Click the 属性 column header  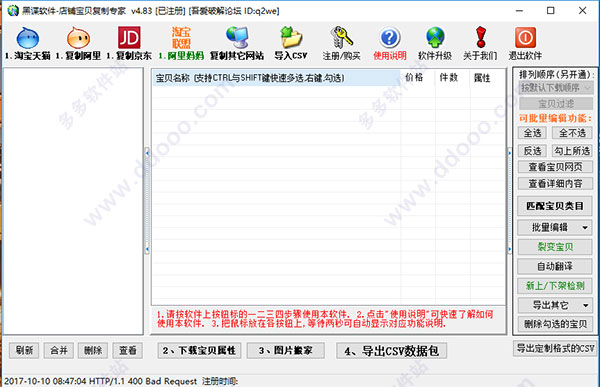tap(487, 78)
